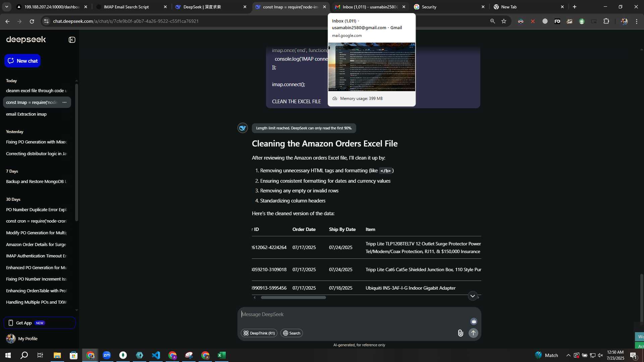Open 'Correcting distributor logic' chat
This screenshot has width=644, height=362.
click(37, 154)
